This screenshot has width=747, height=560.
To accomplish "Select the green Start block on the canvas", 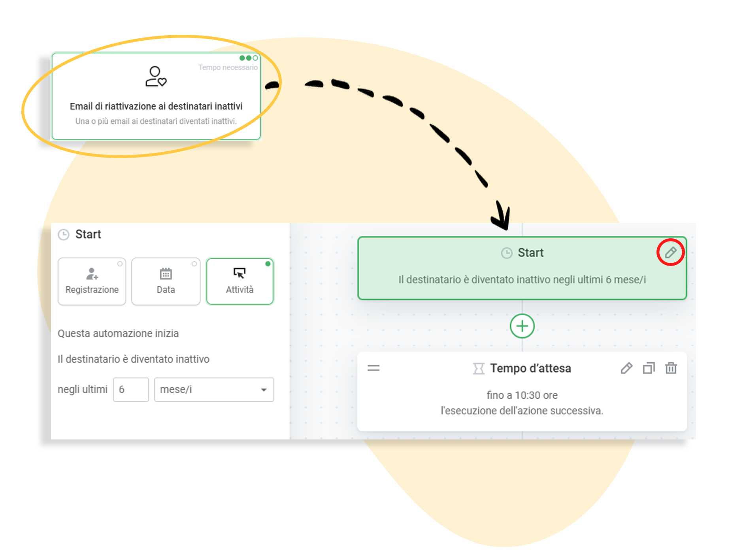I will (x=522, y=269).
